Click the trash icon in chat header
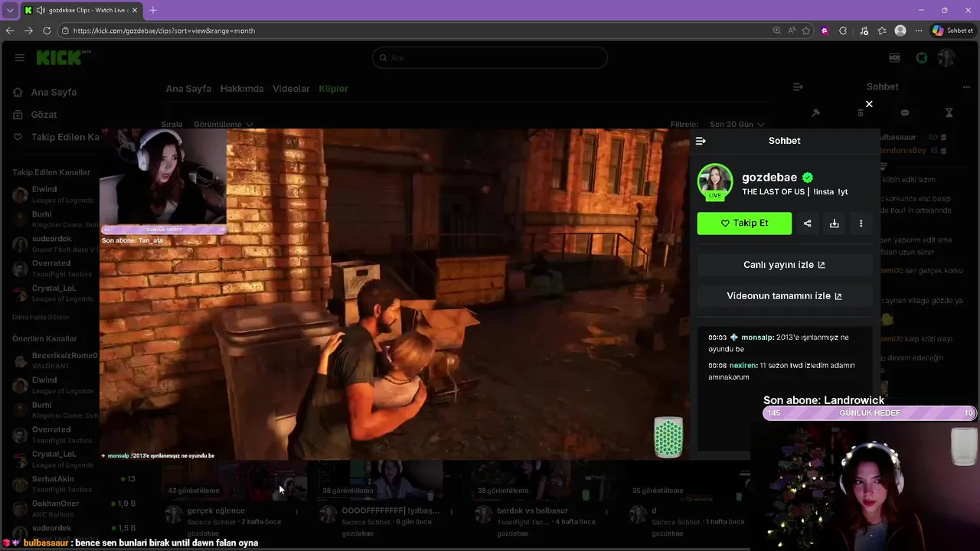Image resolution: width=980 pixels, height=551 pixels. tap(861, 112)
